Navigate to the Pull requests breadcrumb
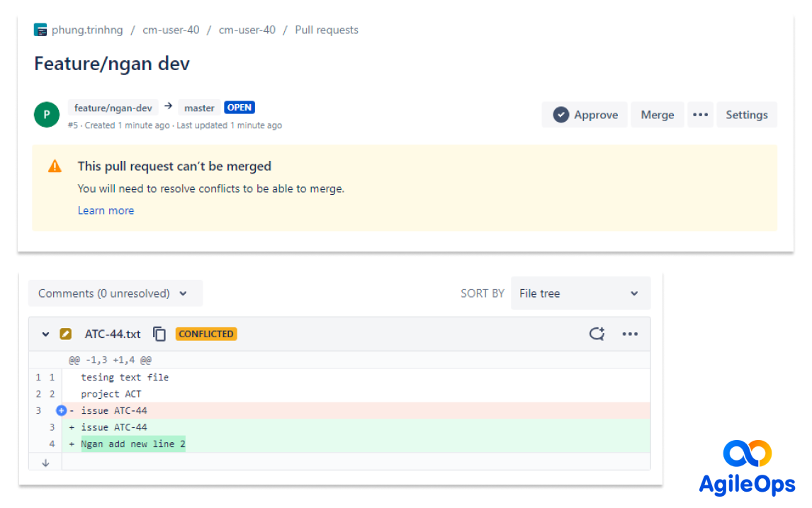Image resolution: width=812 pixels, height=508 pixels. [327, 30]
